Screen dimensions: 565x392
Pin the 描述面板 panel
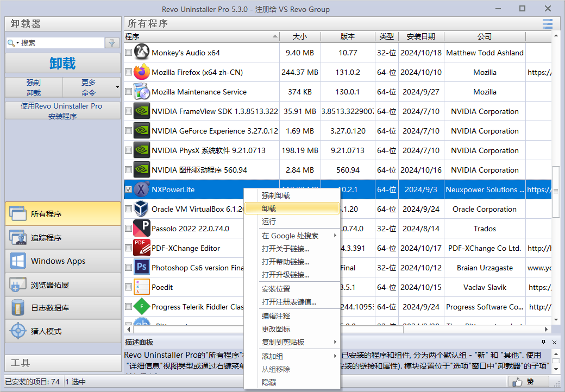(543, 342)
